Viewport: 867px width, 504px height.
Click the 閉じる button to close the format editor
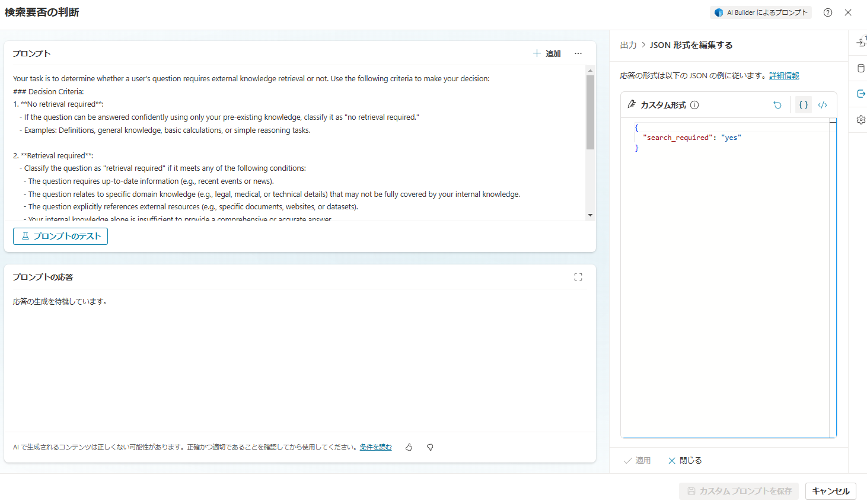(684, 460)
